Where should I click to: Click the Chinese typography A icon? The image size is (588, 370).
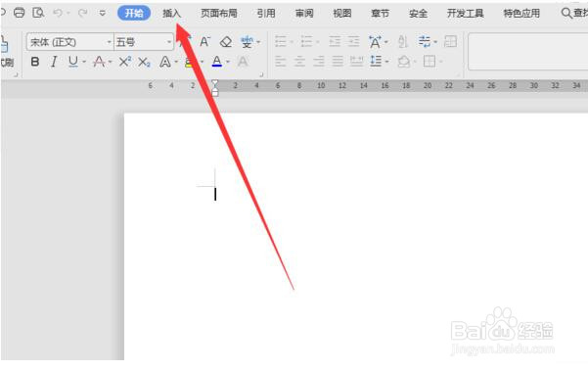pos(376,42)
